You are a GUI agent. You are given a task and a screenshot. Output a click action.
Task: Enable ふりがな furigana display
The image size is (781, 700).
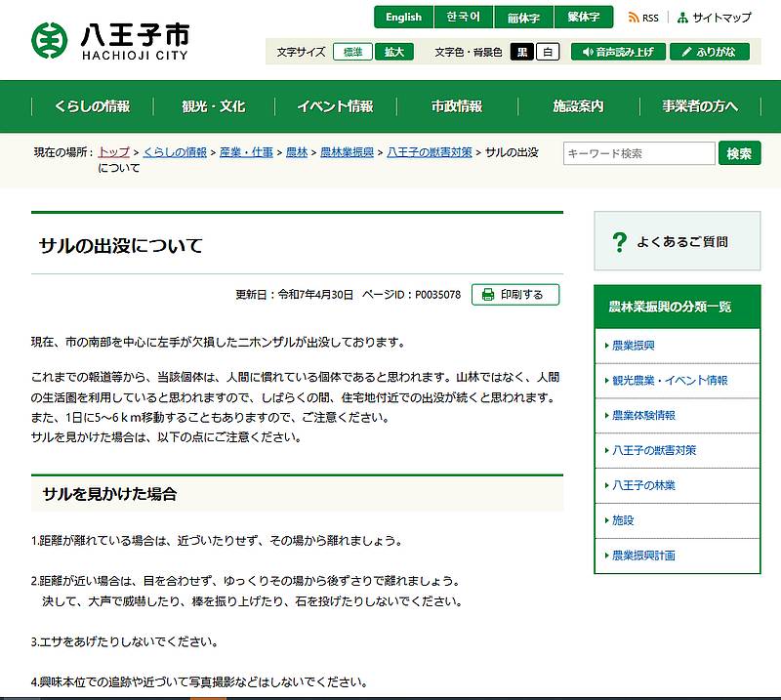pos(710,52)
